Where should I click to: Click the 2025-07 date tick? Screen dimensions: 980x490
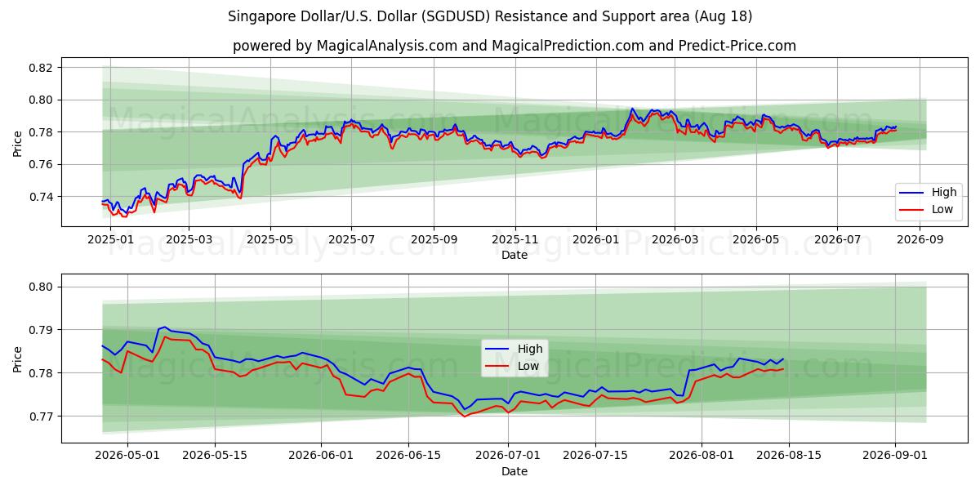[x=351, y=239]
